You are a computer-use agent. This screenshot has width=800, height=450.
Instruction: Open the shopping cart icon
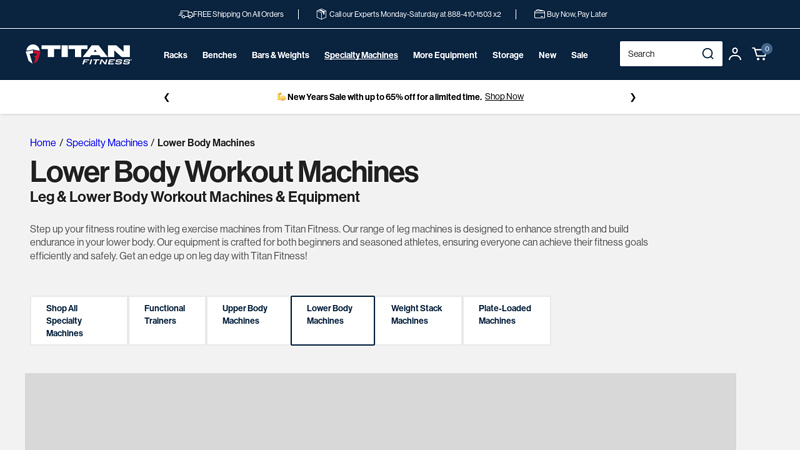tap(759, 54)
